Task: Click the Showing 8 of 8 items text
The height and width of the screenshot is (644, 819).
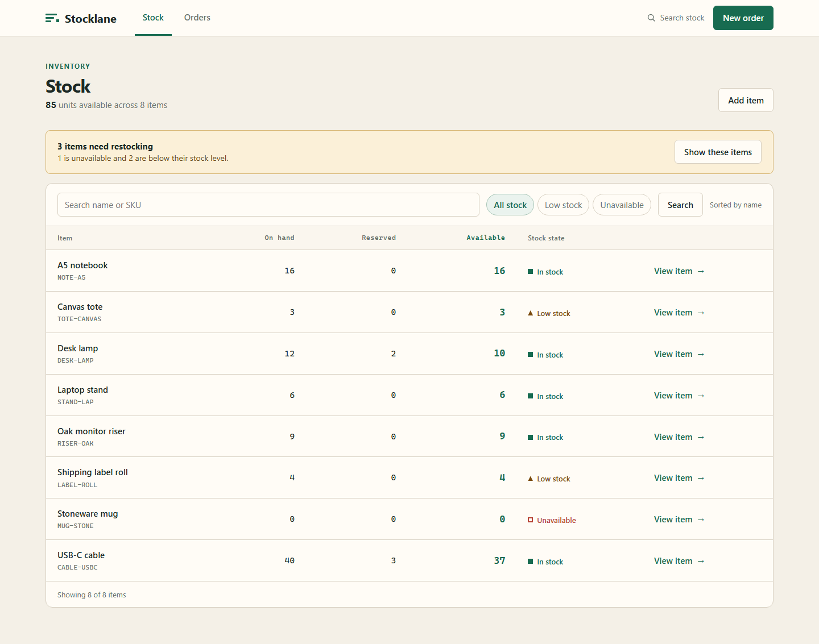Action: [x=92, y=595]
